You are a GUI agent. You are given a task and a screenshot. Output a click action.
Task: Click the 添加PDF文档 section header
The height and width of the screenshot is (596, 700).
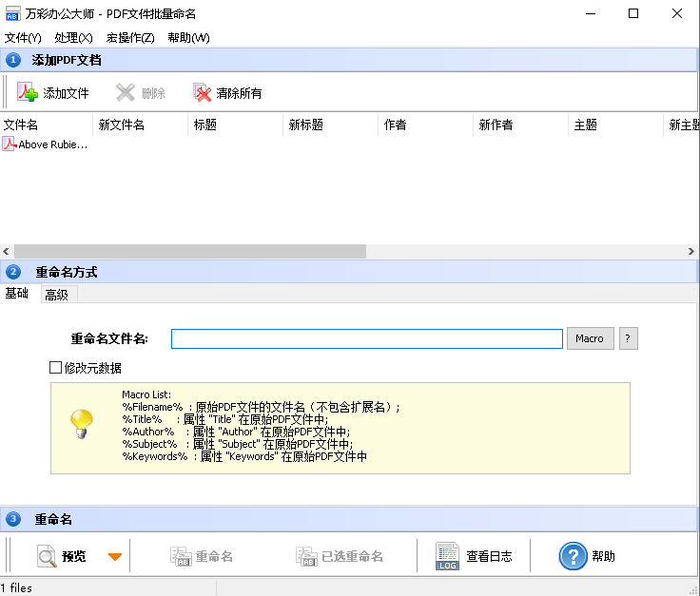pyautogui.click(x=349, y=60)
